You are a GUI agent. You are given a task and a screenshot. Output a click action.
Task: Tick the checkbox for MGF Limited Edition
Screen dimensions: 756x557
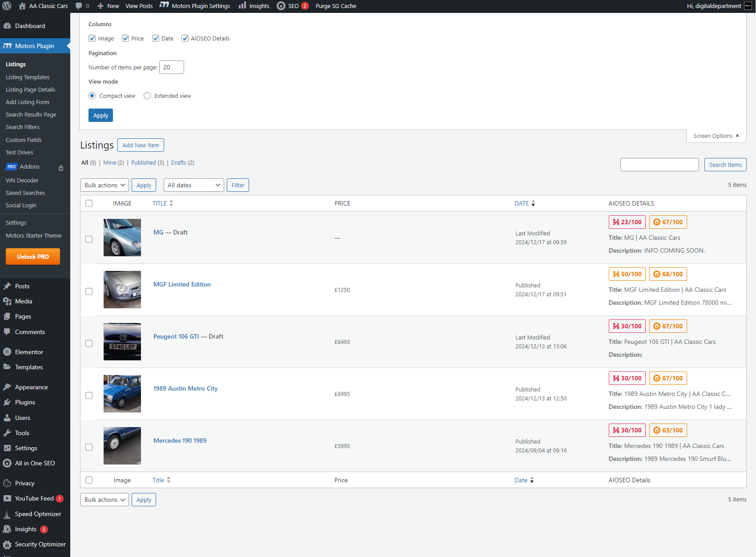click(89, 291)
